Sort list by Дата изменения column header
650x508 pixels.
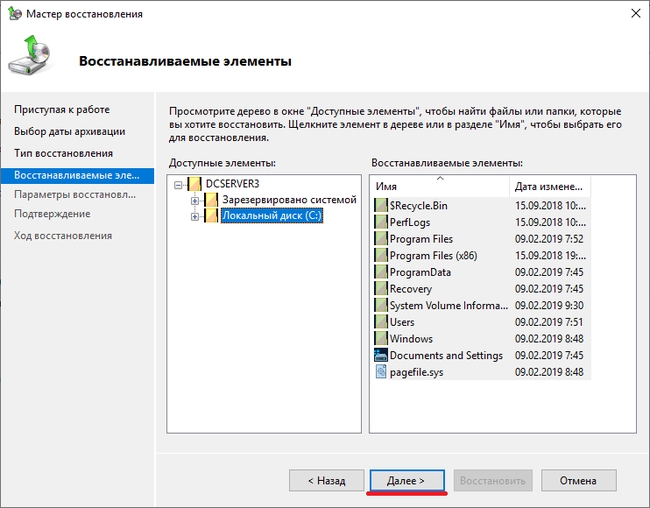(x=550, y=187)
